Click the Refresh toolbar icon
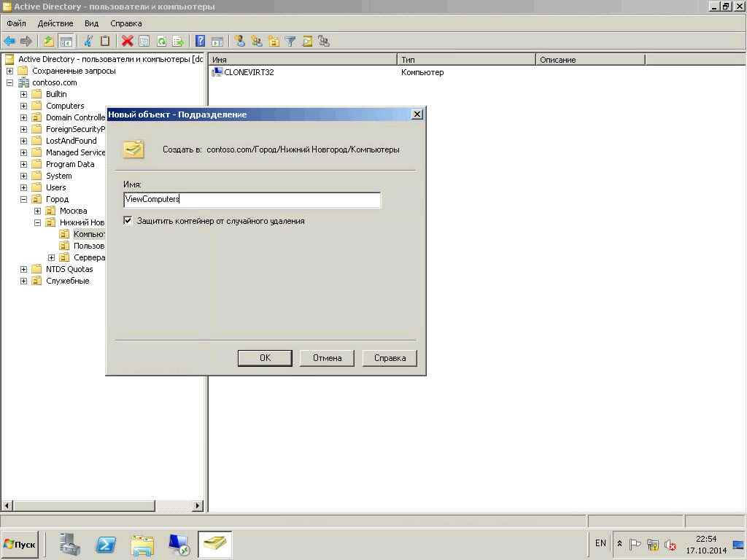 (161, 42)
